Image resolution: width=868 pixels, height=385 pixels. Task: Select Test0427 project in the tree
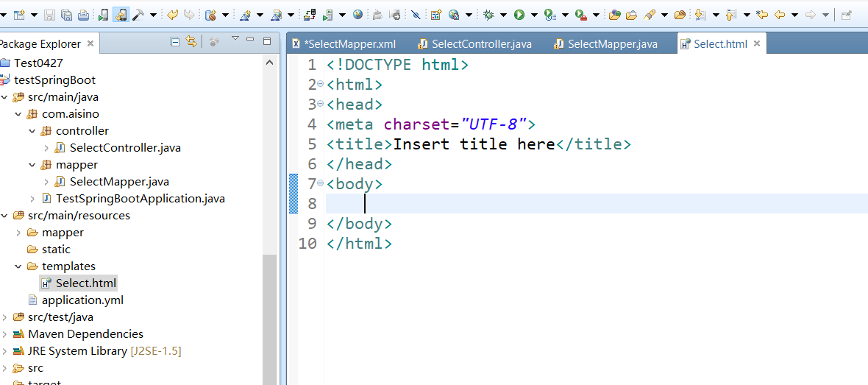click(x=39, y=63)
